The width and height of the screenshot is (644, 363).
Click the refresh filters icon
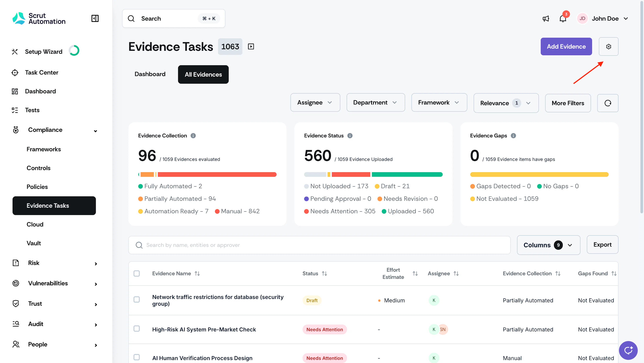608,103
